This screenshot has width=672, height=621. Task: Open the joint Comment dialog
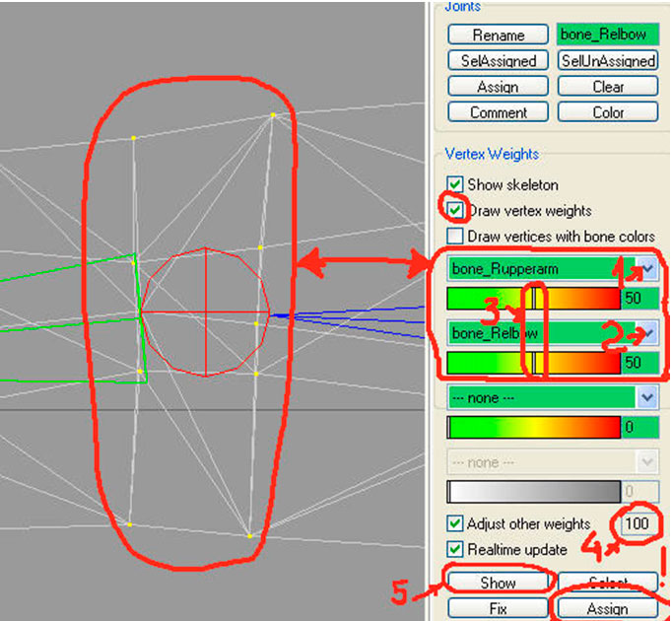pyautogui.click(x=498, y=112)
